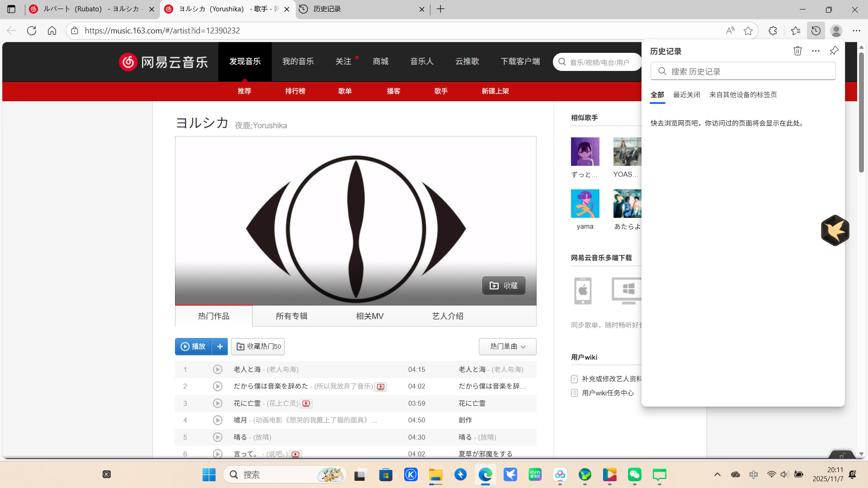Open the floating bird assistant icon

pyautogui.click(x=835, y=230)
